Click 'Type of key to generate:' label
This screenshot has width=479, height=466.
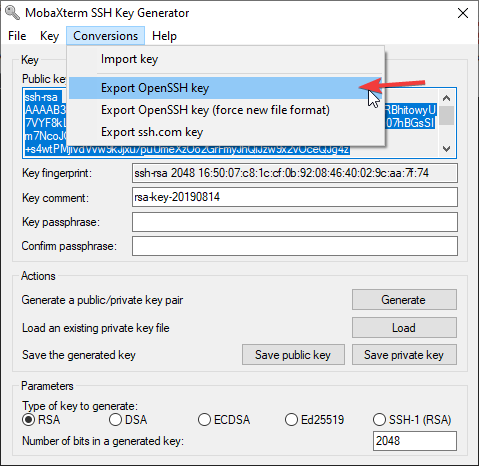tap(80, 406)
